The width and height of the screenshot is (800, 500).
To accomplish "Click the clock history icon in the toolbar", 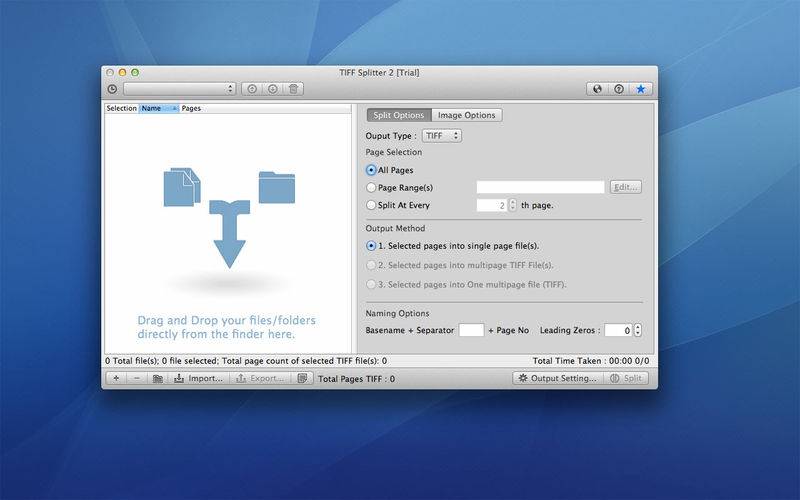I will click(x=112, y=89).
